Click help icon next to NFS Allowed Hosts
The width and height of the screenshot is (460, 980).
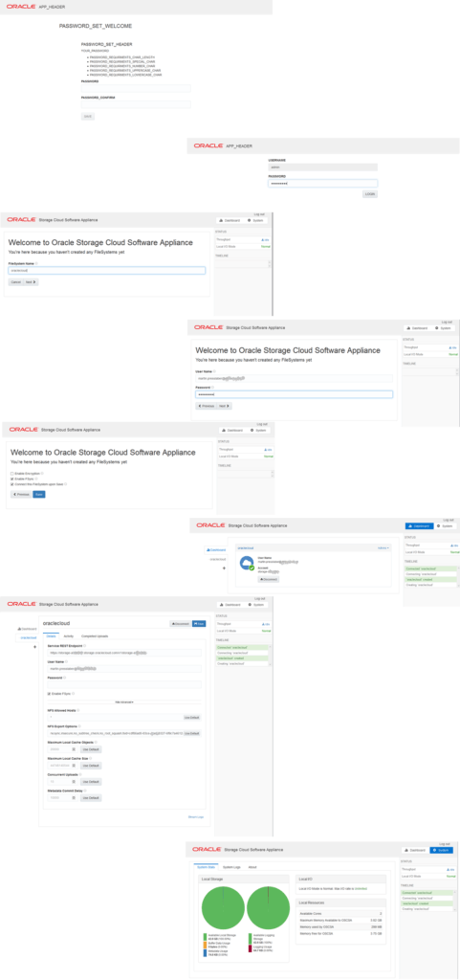(x=79, y=710)
